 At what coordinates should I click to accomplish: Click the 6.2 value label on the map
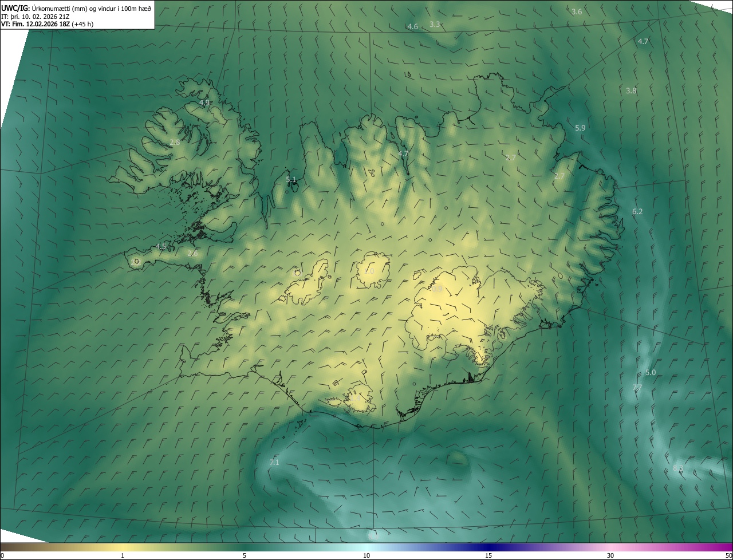(637, 211)
